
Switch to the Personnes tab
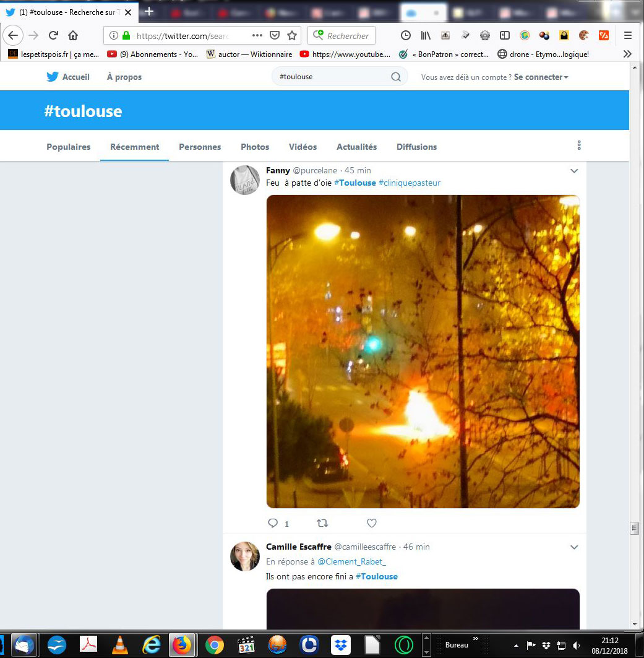click(200, 147)
